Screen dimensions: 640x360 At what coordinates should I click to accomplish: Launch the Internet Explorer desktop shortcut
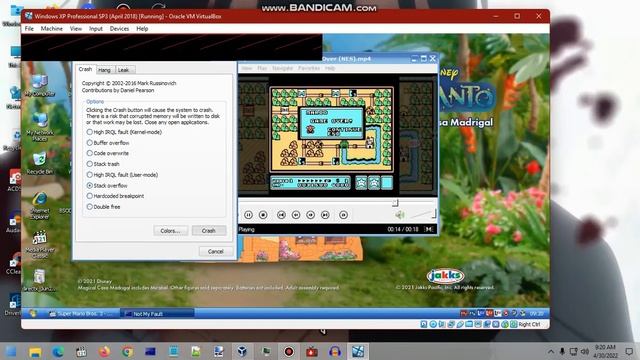pyautogui.click(x=40, y=206)
